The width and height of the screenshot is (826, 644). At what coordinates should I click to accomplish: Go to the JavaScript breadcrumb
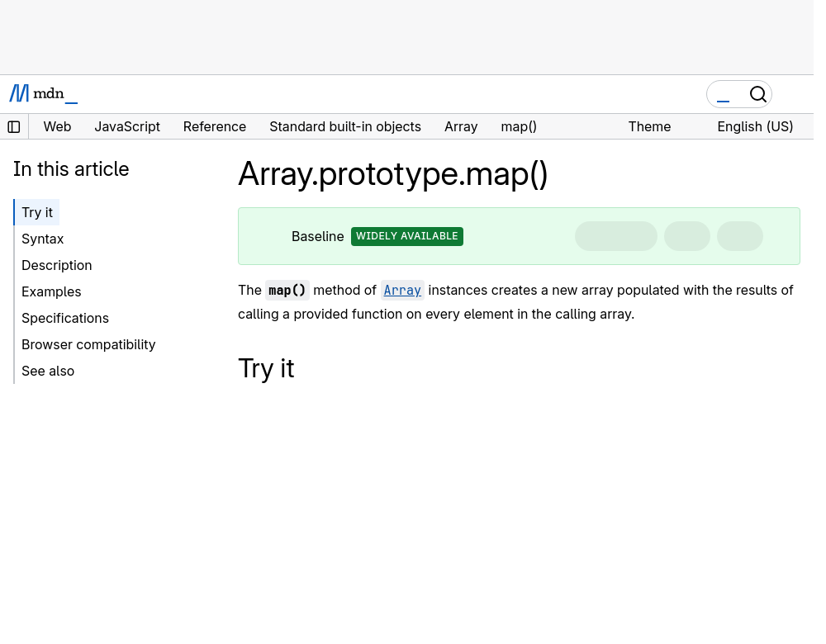127,127
